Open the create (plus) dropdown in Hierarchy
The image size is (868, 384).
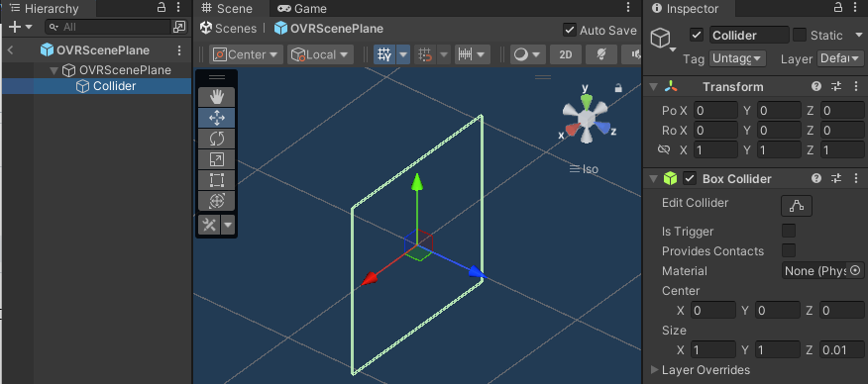tap(21, 27)
